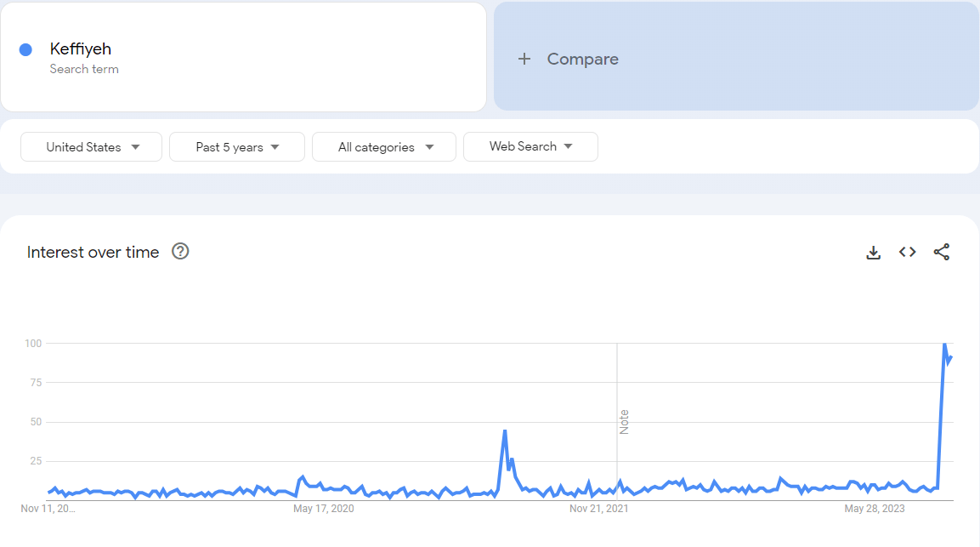Edit the Keffiyeh search term field

pyautogui.click(x=81, y=49)
